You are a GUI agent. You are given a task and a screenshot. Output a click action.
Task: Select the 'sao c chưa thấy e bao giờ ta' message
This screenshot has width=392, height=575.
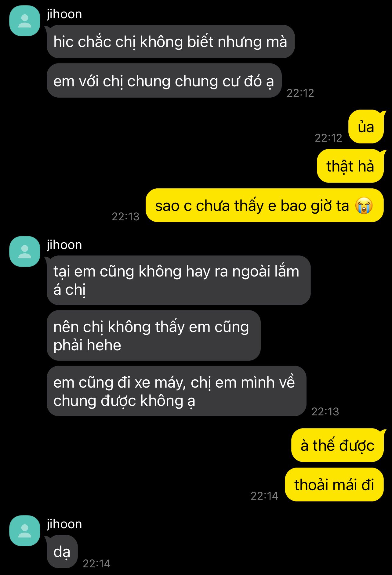(x=265, y=205)
